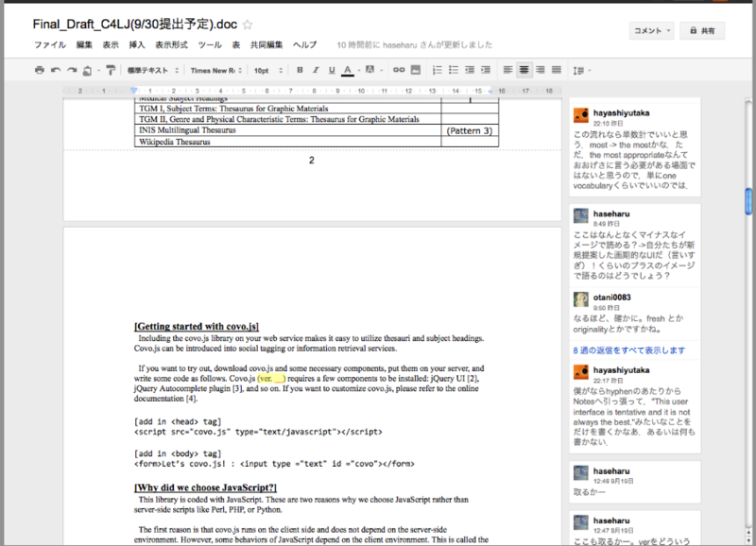Click hayashiyutaka's avatar on the 22:17 comment
The image size is (756, 546).
(581, 372)
